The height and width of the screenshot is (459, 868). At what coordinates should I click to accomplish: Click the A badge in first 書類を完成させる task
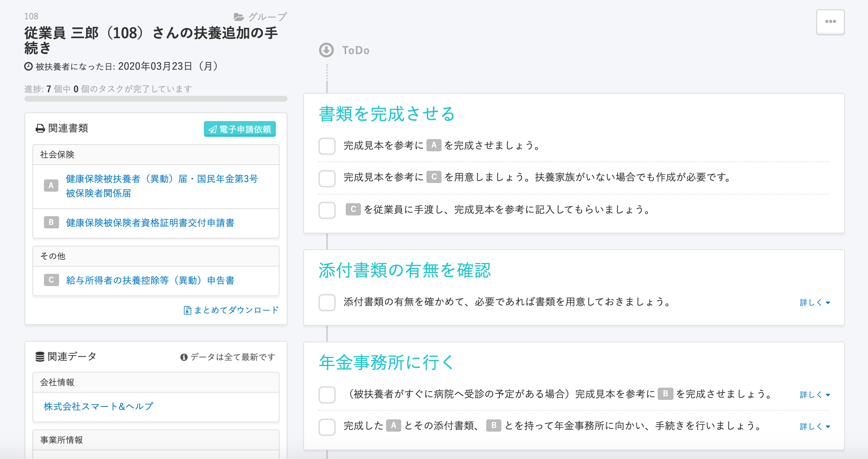point(434,145)
